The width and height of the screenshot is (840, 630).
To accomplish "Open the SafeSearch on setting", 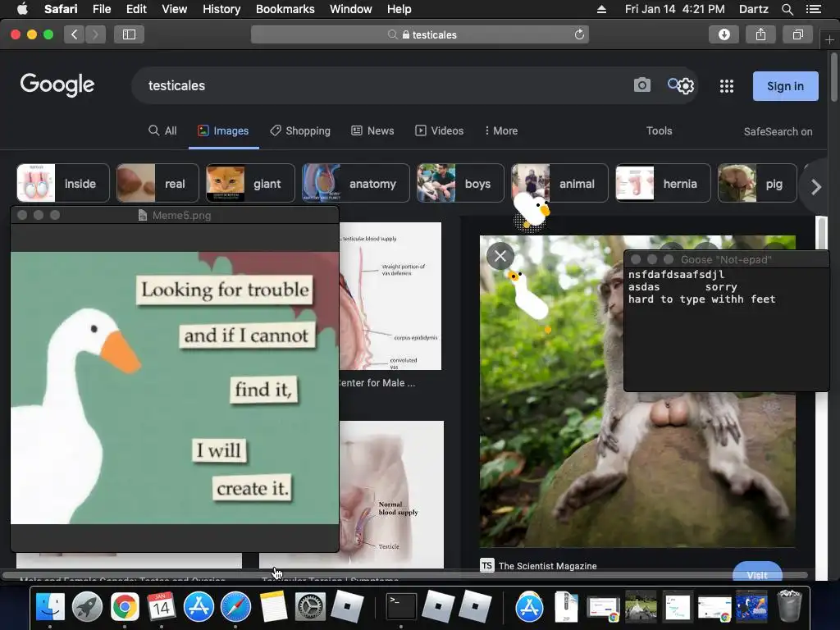I will (778, 132).
